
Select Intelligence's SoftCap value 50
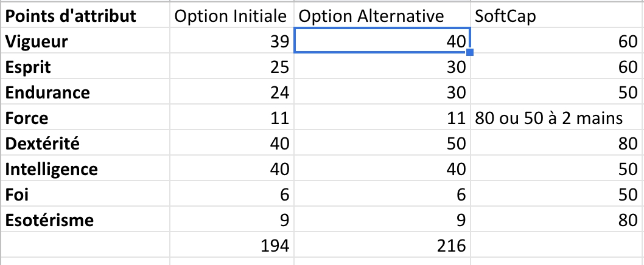pyautogui.click(x=557, y=169)
